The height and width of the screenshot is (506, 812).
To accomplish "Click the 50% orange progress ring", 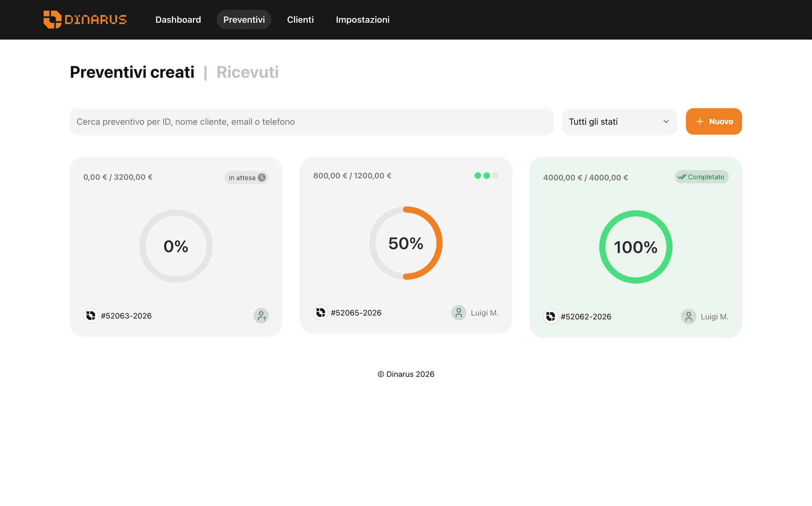I will click(x=406, y=243).
